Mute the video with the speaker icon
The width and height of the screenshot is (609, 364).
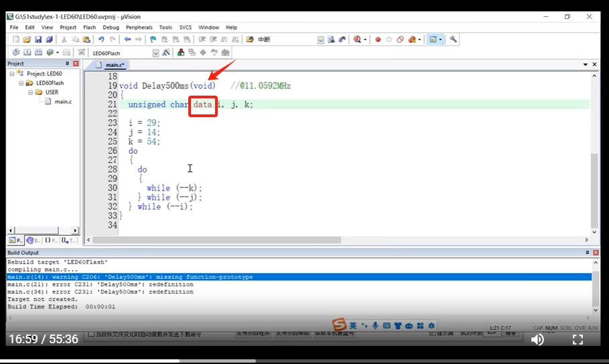click(537, 339)
